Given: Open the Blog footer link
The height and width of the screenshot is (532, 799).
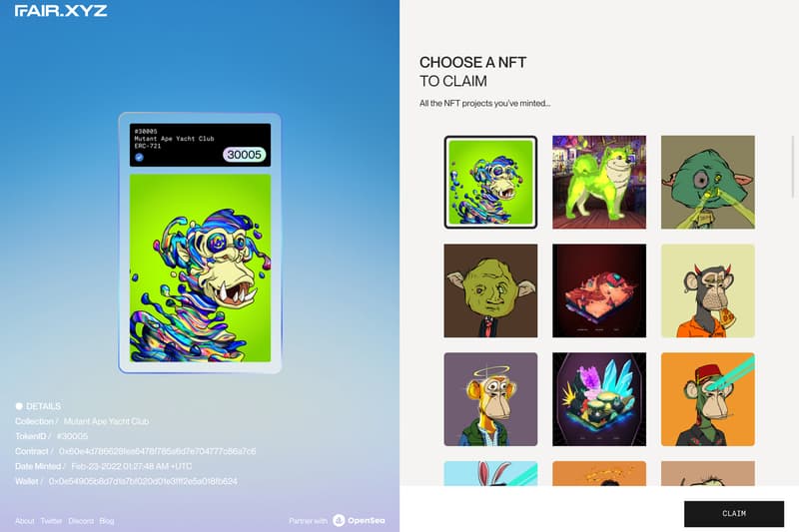Looking at the screenshot, I should (x=107, y=521).
